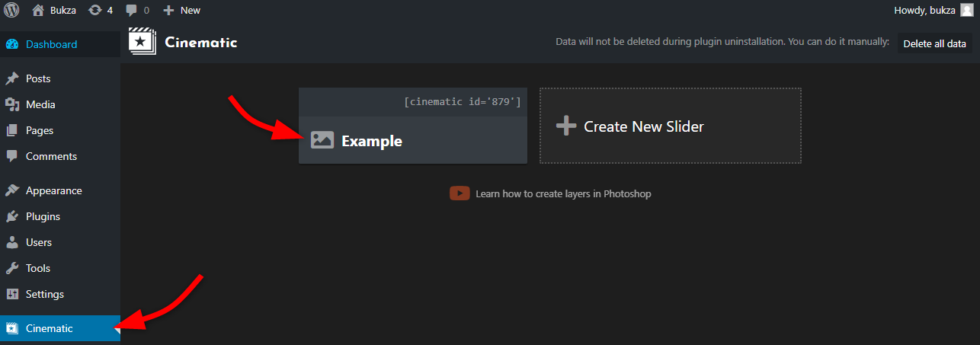Image resolution: width=980 pixels, height=345 pixels.
Task: Select the Cinematic sidebar menu label
Action: point(50,328)
